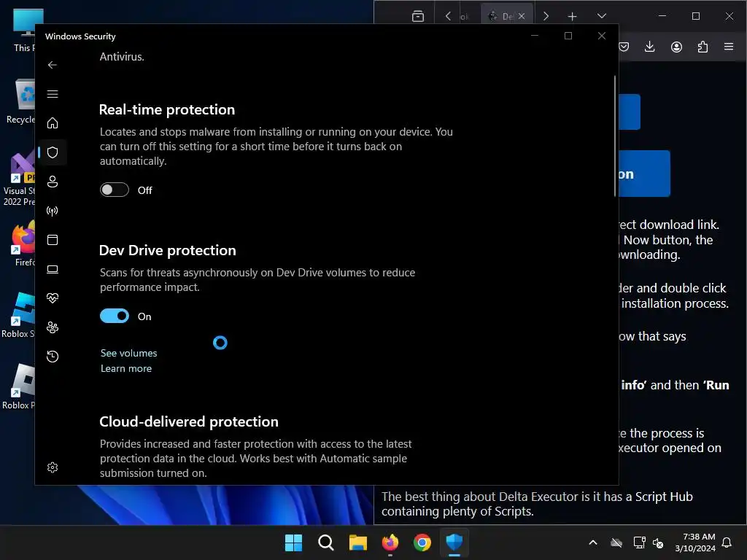The height and width of the screenshot is (560, 747).
Task: Open Firefox application hamburger menu
Action: point(729,47)
